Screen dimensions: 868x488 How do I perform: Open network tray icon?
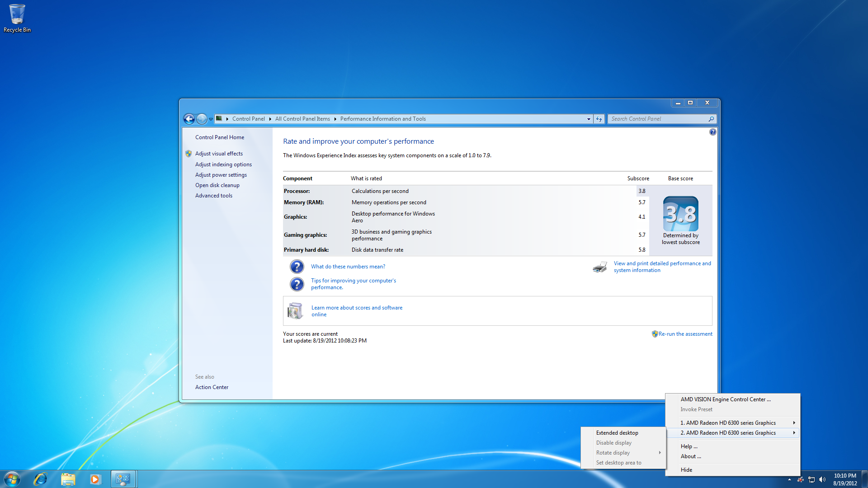click(x=811, y=479)
